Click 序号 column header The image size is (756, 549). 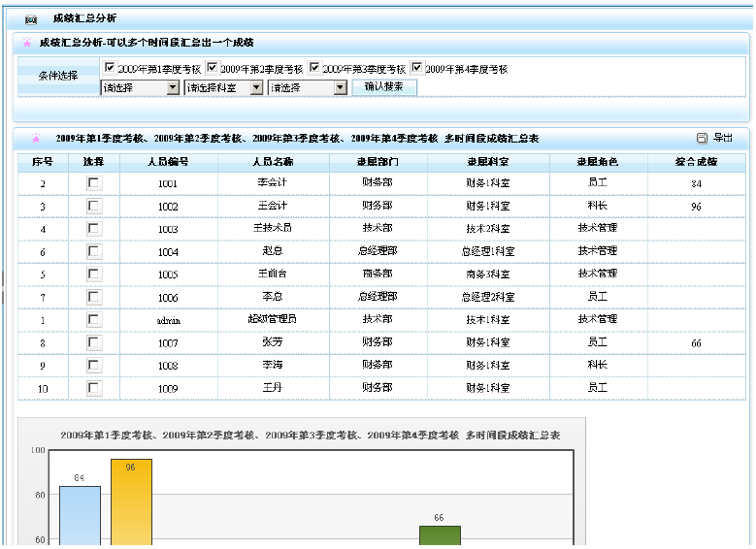[x=43, y=162]
